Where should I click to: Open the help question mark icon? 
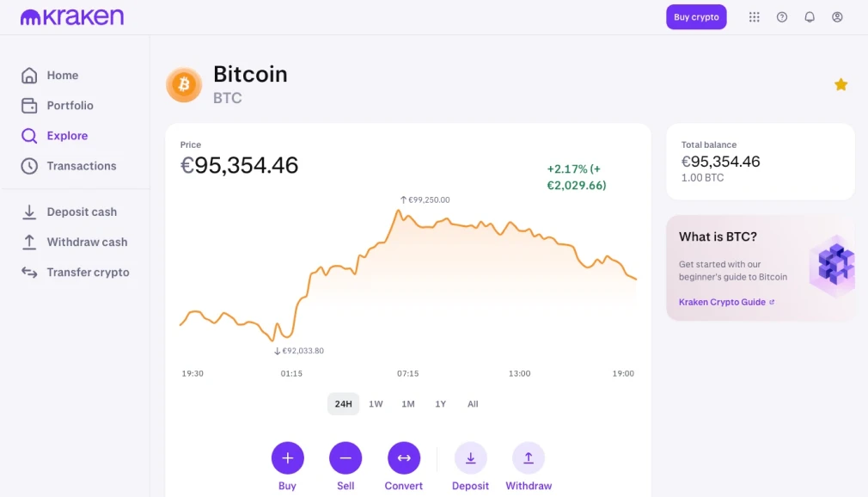click(x=782, y=17)
